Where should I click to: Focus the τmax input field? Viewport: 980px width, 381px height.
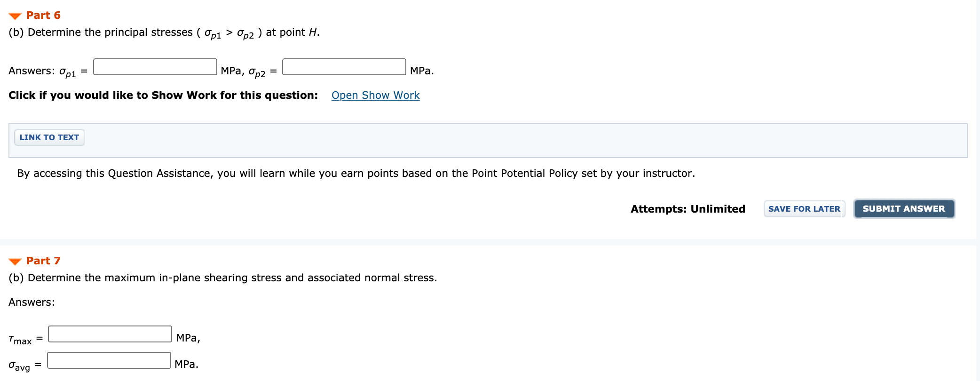pos(110,334)
